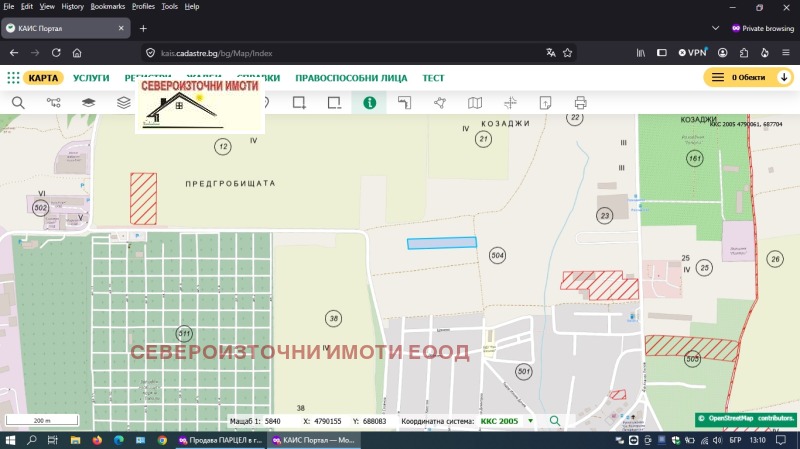The image size is (800, 449).
Task: Close the КАИС Портал tab
Action: [121, 29]
